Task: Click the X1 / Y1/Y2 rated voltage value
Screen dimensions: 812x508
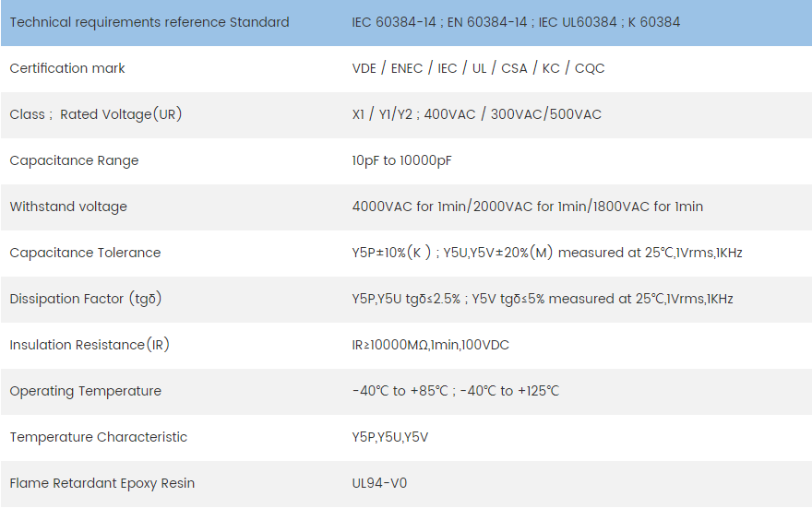Action: (476, 114)
